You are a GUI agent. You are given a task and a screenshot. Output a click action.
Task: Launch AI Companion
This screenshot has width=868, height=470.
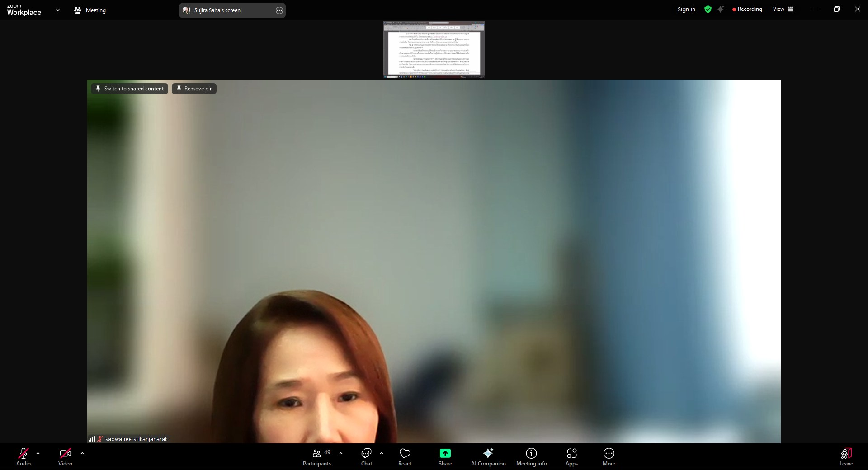488,456
